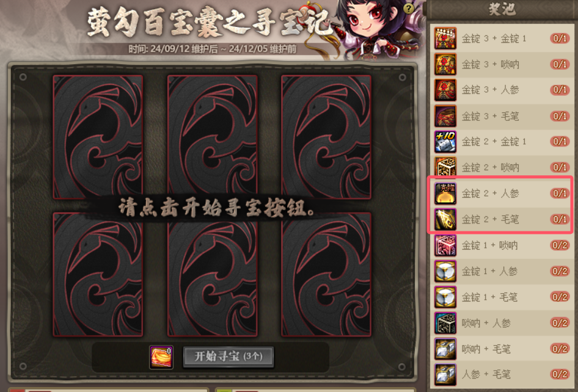Click the 人参 + 毛笔 reward row
The width and height of the screenshot is (578, 392).
tap(502, 375)
